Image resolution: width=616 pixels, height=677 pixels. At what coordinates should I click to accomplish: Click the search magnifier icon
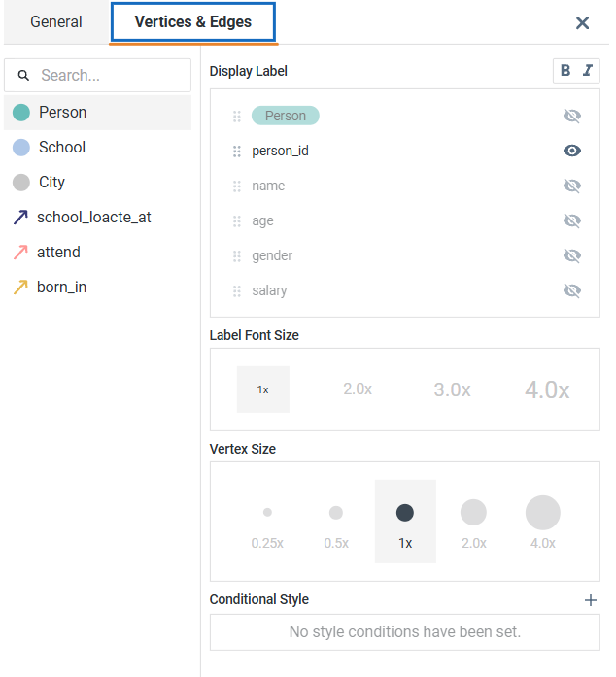point(23,76)
